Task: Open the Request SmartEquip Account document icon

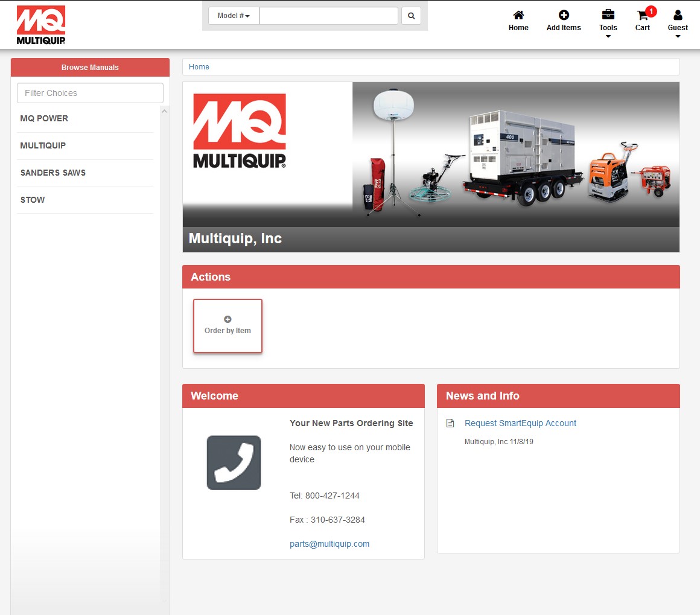Action: coord(450,423)
